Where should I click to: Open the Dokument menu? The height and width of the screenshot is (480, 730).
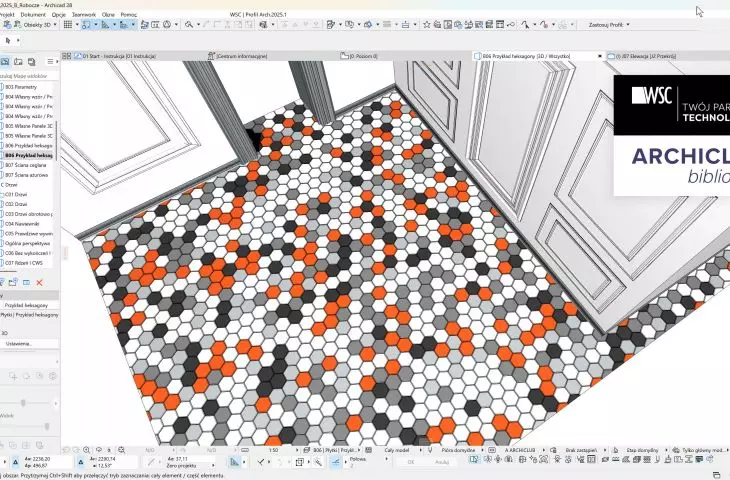tap(33, 14)
